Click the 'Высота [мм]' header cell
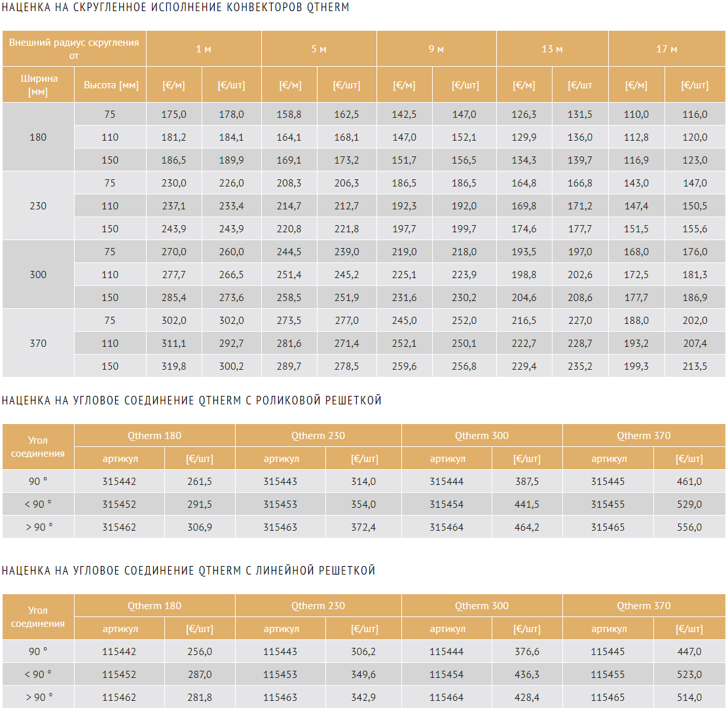The width and height of the screenshot is (728, 710). tap(111, 85)
